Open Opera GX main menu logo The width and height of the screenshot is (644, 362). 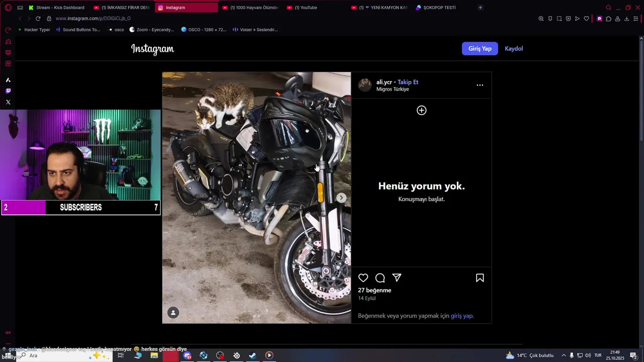tap(8, 8)
